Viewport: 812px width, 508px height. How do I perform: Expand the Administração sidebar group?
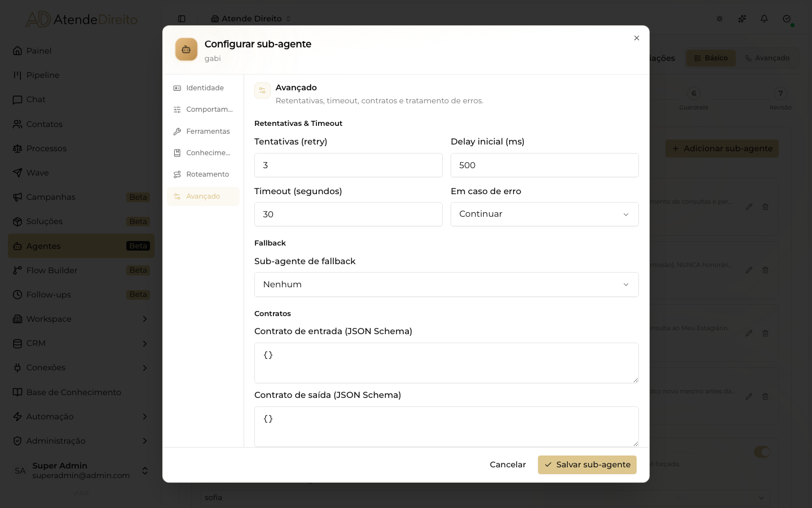[x=81, y=441]
